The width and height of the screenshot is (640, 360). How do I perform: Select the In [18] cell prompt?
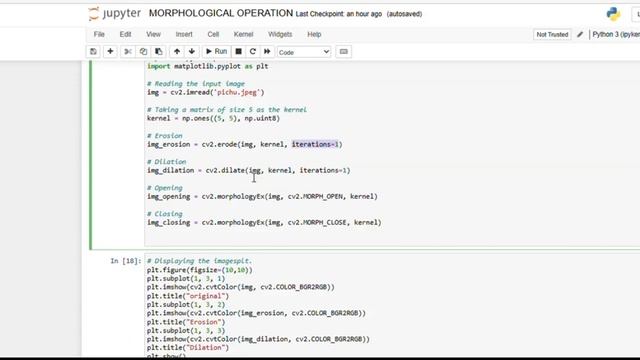point(126,261)
